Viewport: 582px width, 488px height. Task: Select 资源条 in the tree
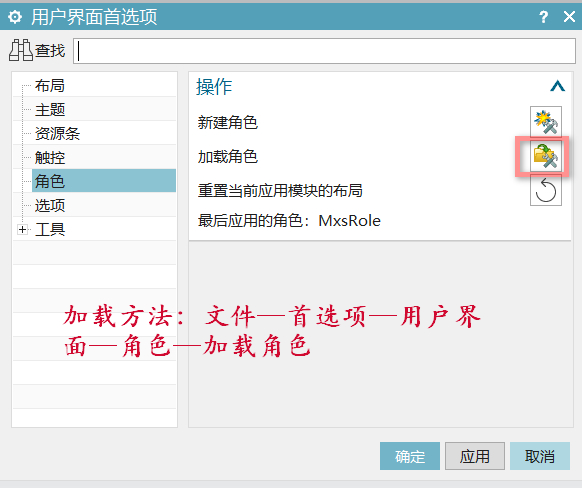(x=57, y=133)
